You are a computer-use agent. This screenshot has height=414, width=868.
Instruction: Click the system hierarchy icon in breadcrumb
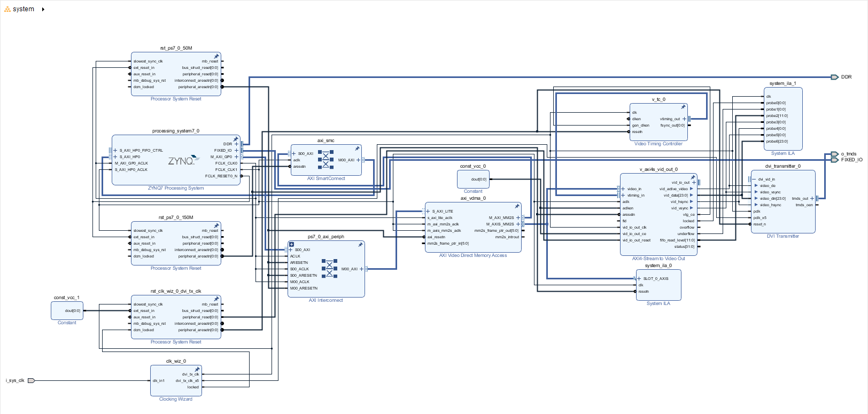pyautogui.click(x=7, y=9)
